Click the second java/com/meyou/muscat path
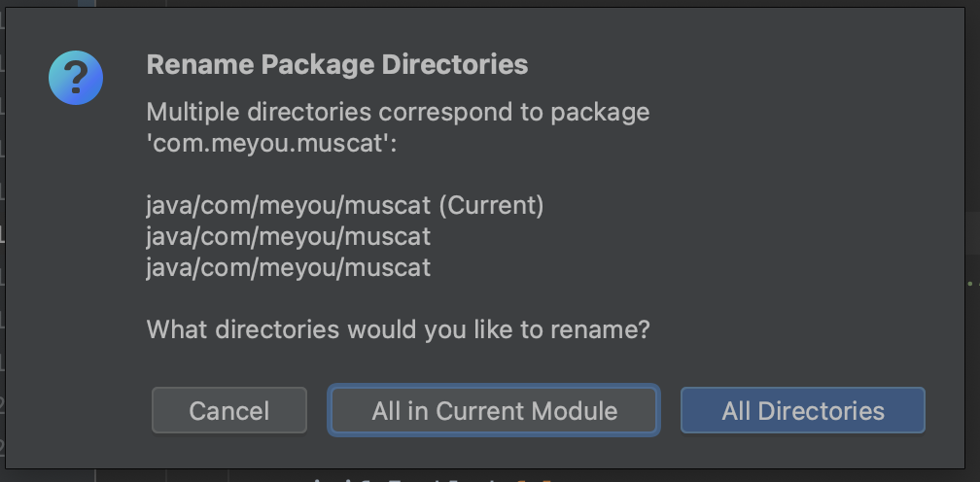This screenshot has height=482, width=980. 288,236
